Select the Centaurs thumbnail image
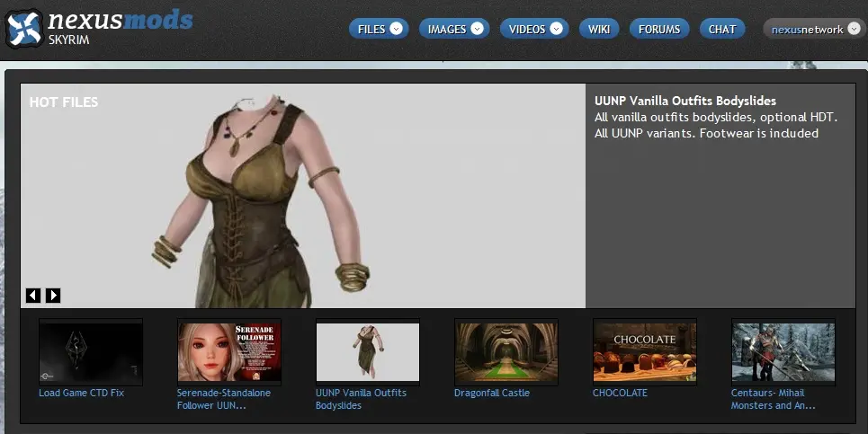 click(783, 352)
